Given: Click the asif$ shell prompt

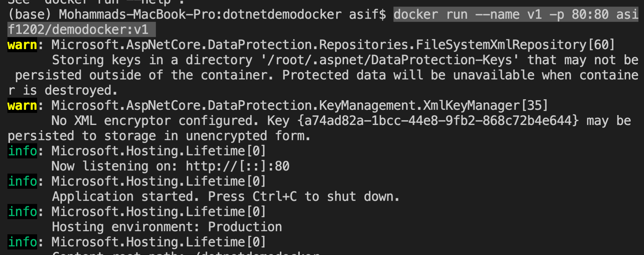Looking at the screenshot, I should point(367,15).
